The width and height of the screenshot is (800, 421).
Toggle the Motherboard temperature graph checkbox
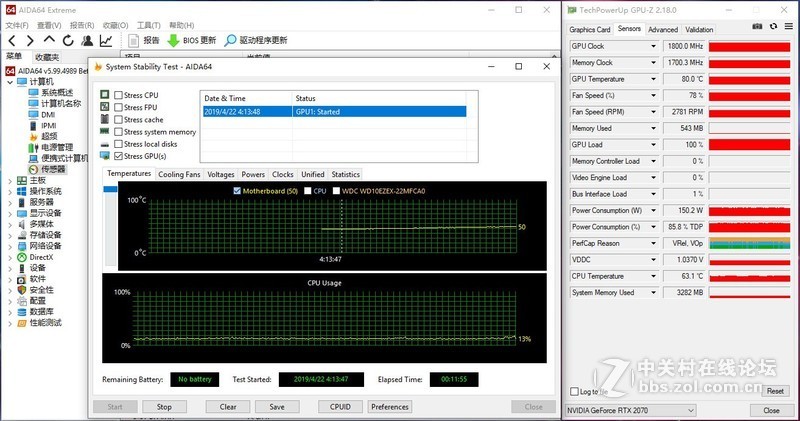[x=237, y=190]
